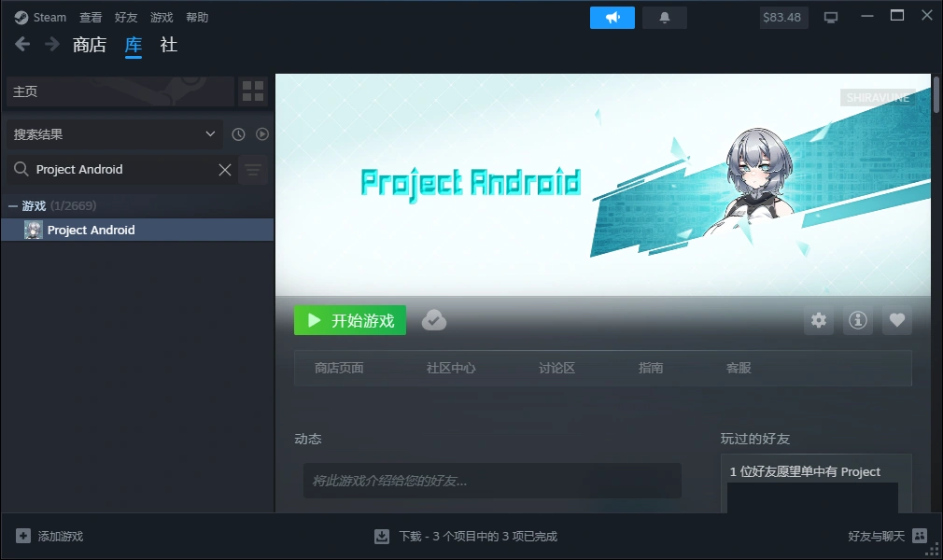Select Project Android in the game list
Screen dimensions: 943x560
click(x=137, y=230)
